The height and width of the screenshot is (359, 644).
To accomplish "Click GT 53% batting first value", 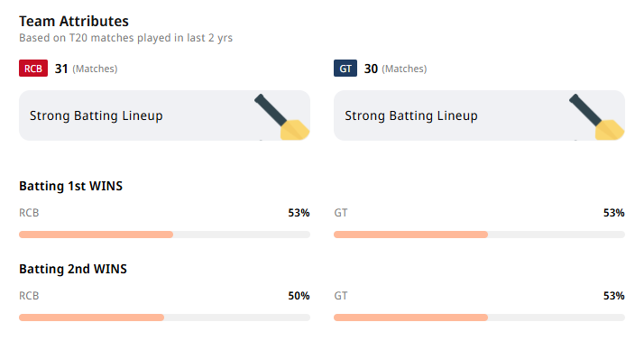I will (613, 213).
